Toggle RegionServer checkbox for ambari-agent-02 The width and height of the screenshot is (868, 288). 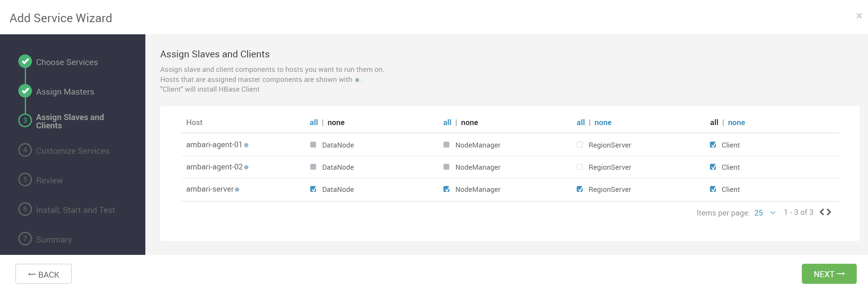click(x=580, y=167)
